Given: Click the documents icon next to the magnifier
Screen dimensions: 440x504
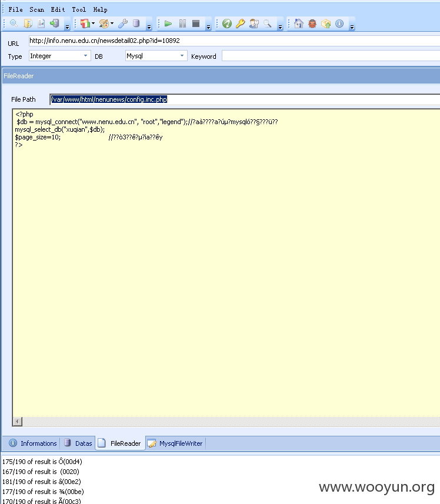Looking at the screenshot, I should tap(28, 24).
